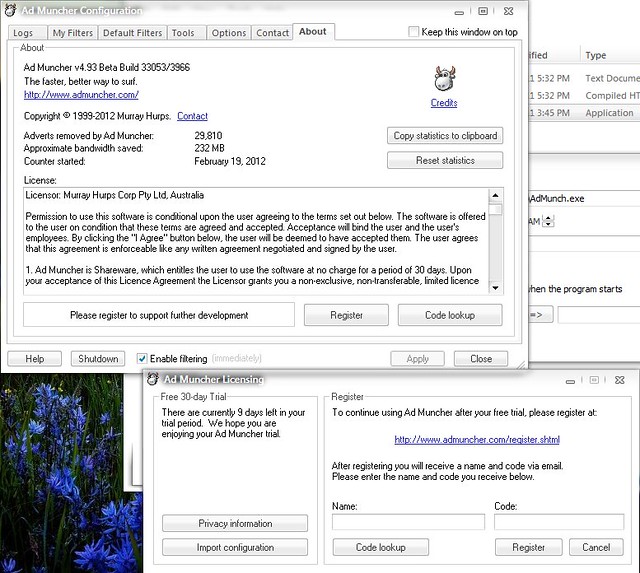640x573 pixels.
Task: Close the Ad Muncher Configuration window via X
Action: pos(509,11)
